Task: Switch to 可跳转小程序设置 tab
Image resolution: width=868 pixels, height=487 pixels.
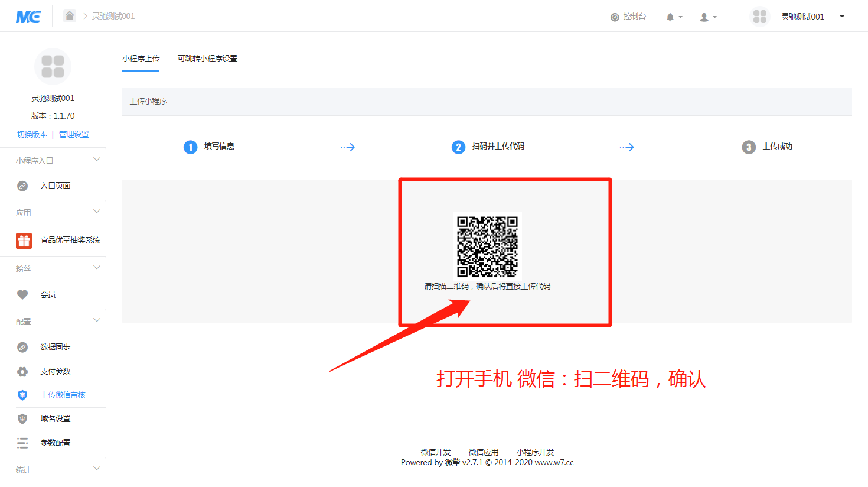Action: 207,59
